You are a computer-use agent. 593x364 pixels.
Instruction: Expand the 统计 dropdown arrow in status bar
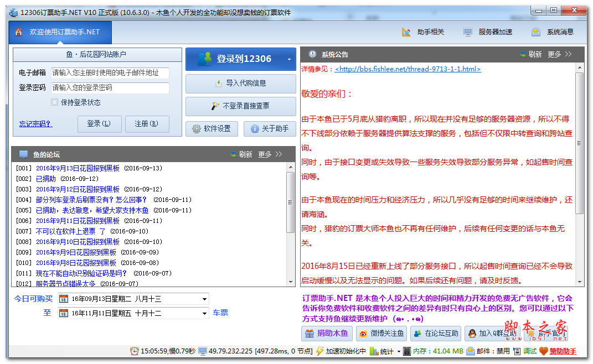(399, 351)
